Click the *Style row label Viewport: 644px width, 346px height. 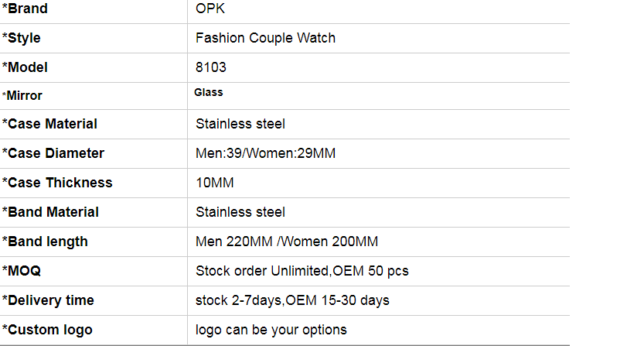point(21,38)
